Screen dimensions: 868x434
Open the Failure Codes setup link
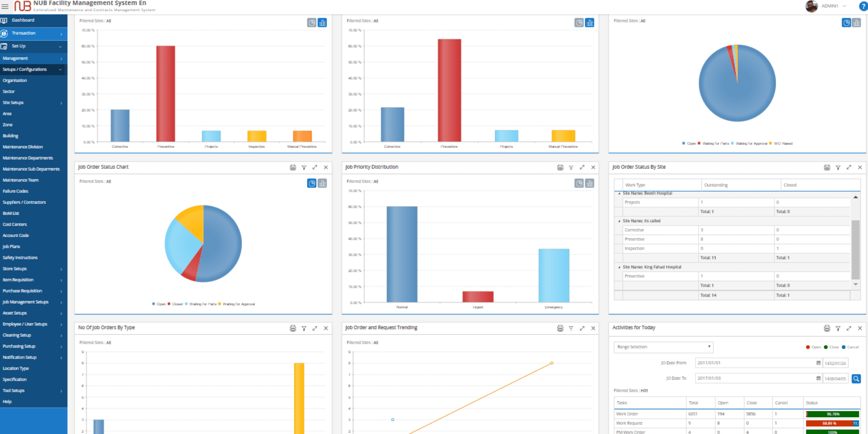16,191
